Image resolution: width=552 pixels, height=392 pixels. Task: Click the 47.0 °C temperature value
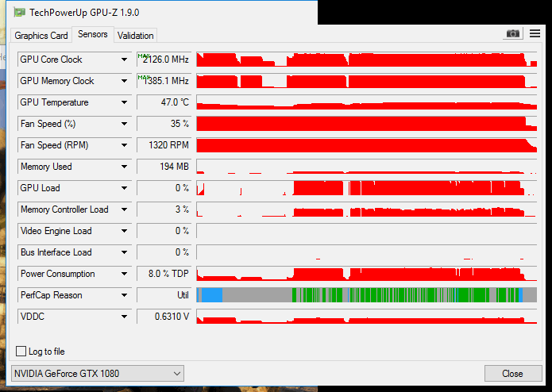point(164,102)
